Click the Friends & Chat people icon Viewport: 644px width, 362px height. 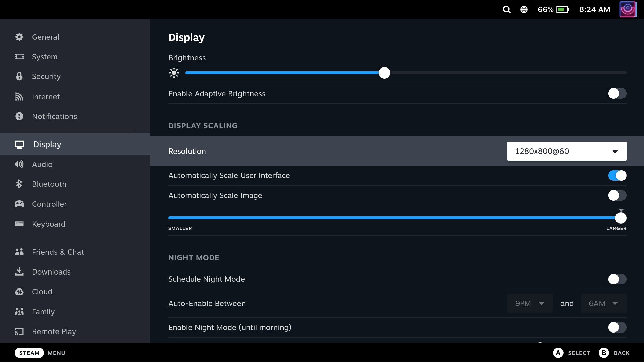pos(19,252)
